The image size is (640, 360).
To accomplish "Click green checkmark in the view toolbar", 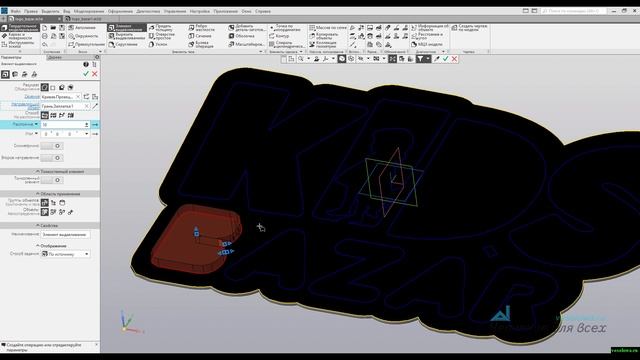I will (445, 59).
